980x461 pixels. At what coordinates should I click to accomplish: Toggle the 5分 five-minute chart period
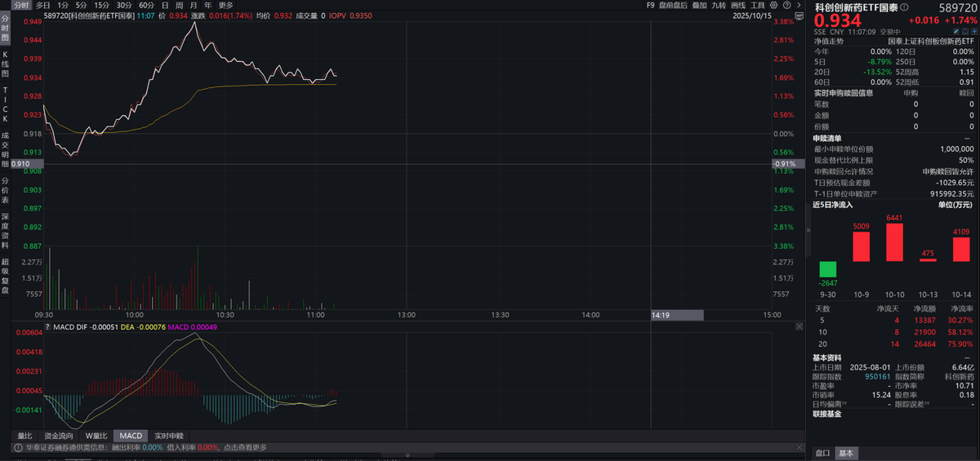coord(82,5)
